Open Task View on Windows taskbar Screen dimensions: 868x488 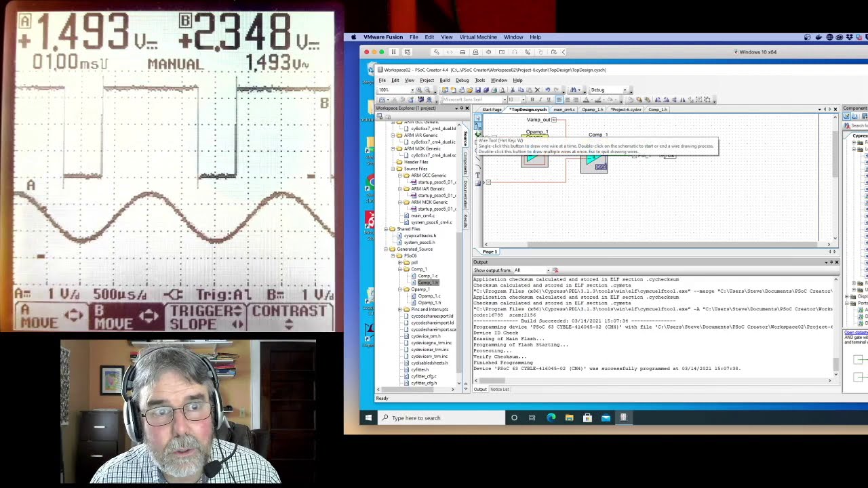click(532, 418)
